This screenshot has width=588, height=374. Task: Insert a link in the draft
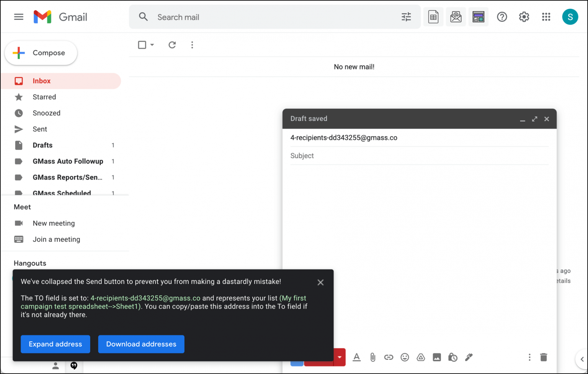point(389,357)
